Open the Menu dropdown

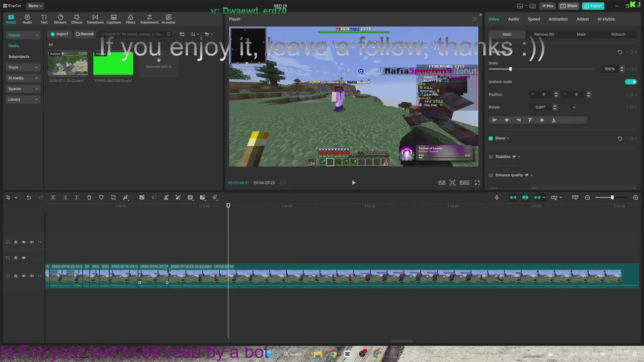(35, 6)
